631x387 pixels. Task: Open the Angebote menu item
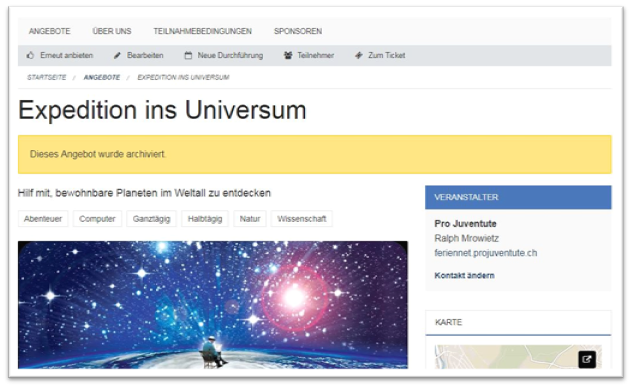pos(49,31)
